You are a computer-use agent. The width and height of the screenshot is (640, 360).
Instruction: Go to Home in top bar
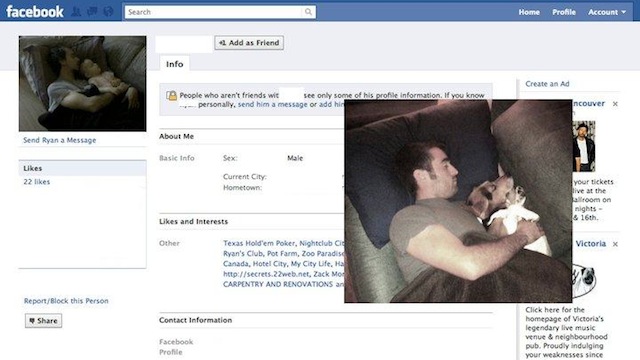(529, 12)
